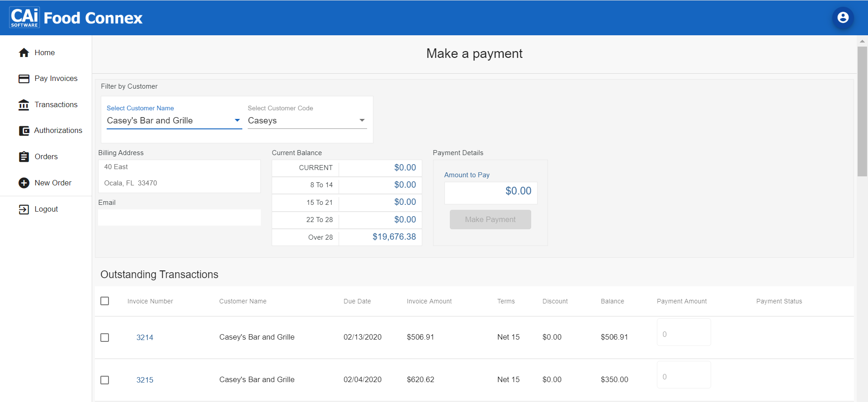The width and height of the screenshot is (868, 402).
Task: Open invoice 3214 link
Action: pos(145,338)
